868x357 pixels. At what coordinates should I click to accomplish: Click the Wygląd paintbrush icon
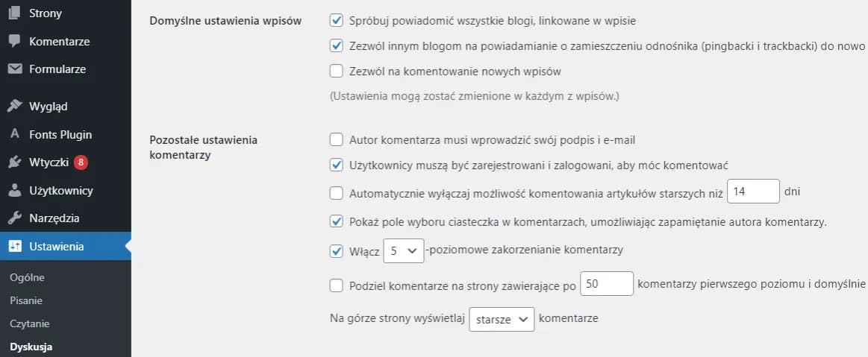click(x=14, y=106)
